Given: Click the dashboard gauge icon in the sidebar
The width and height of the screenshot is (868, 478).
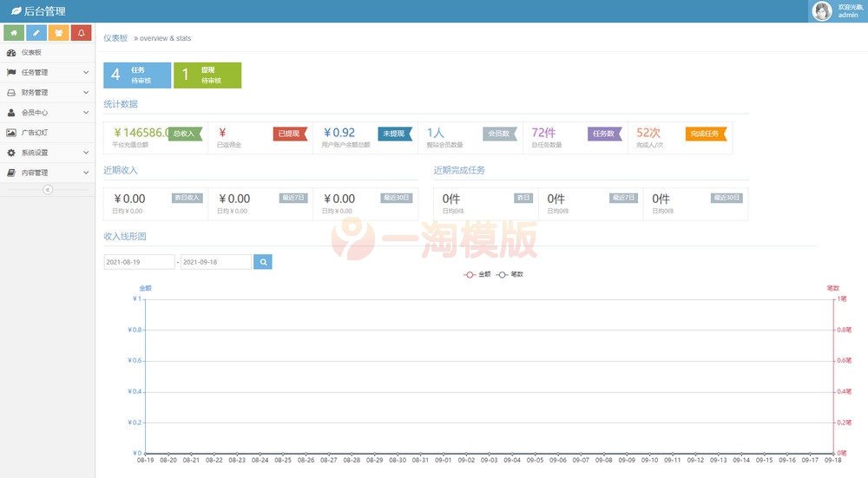Looking at the screenshot, I should (11, 53).
